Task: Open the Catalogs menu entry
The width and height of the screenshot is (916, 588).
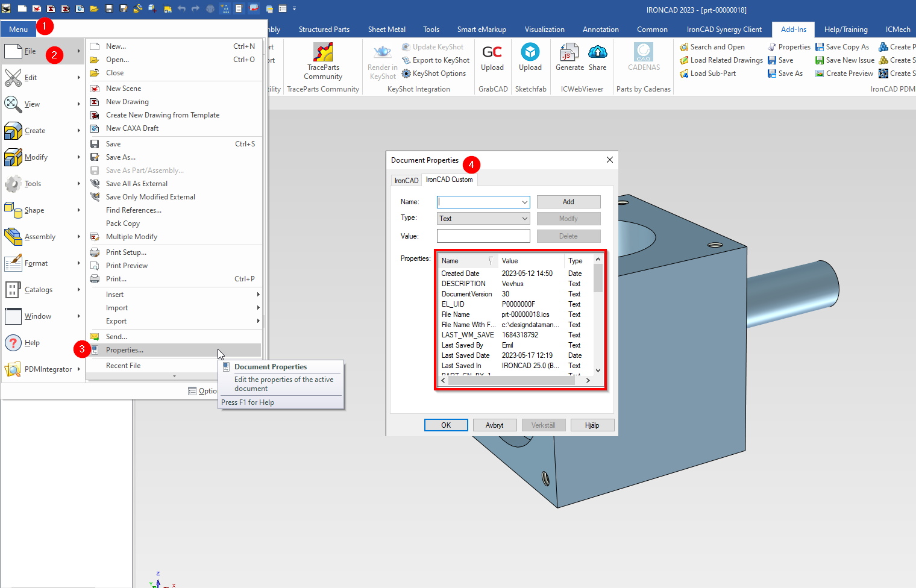Action: tap(42, 290)
